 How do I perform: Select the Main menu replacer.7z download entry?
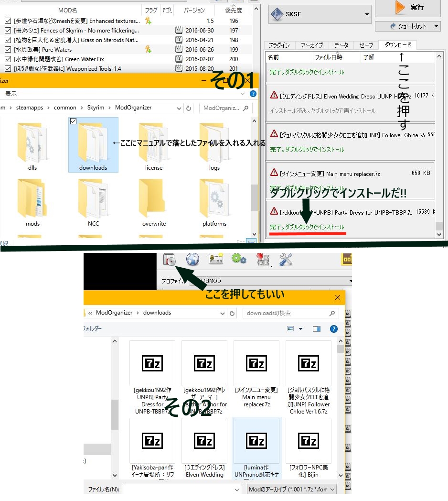350,181
